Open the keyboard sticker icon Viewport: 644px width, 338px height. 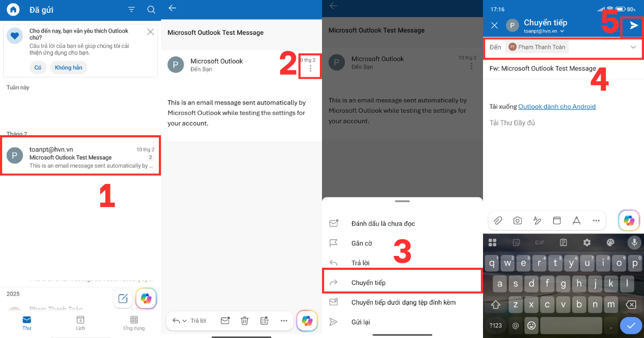point(516,243)
